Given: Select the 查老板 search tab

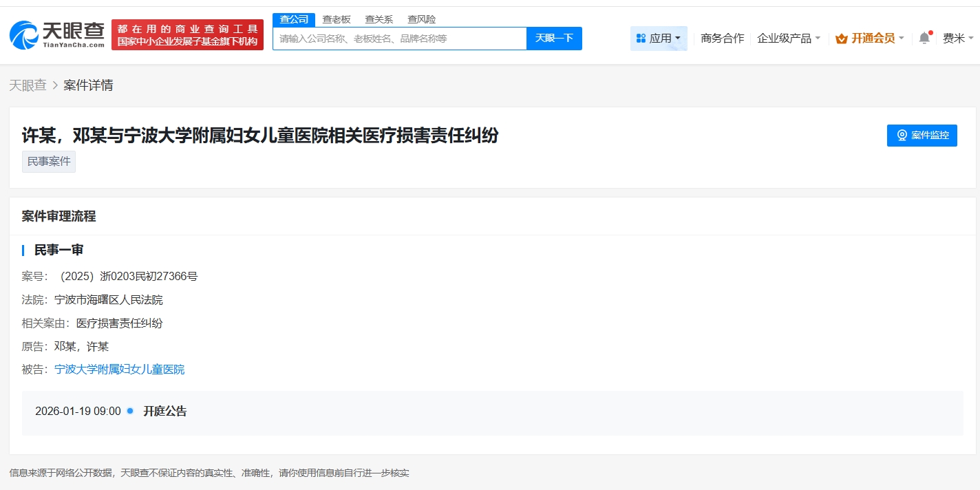Looking at the screenshot, I should [337, 19].
